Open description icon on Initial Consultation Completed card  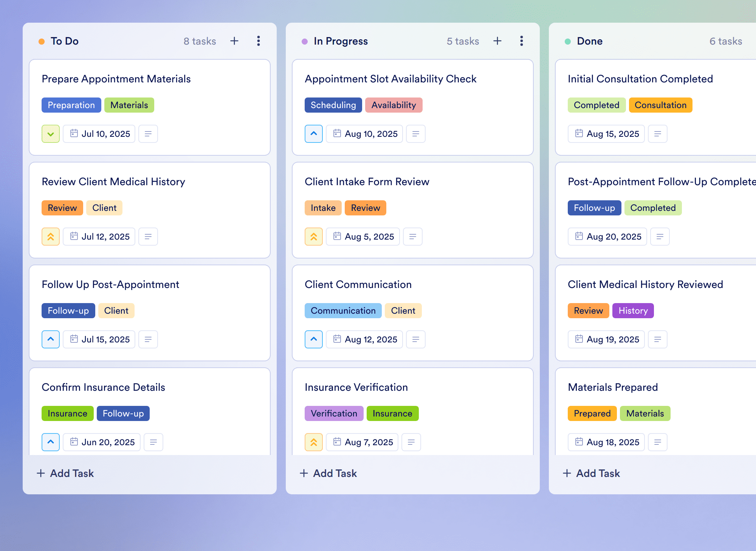(658, 134)
